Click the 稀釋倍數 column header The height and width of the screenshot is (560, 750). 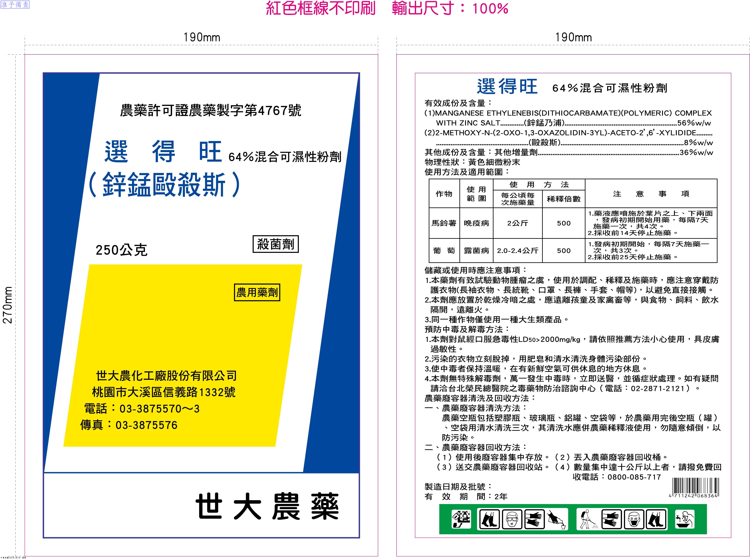tap(564, 199)
